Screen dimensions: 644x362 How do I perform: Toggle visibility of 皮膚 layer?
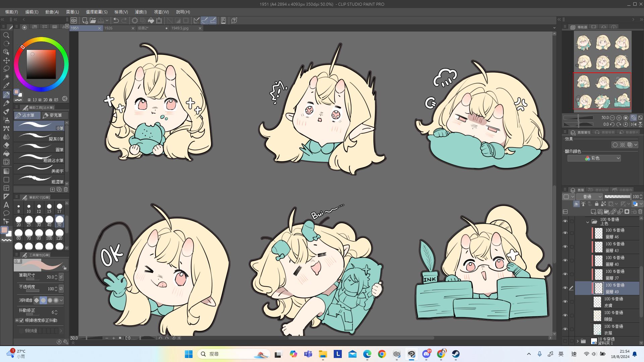click(x=565, y=302)
